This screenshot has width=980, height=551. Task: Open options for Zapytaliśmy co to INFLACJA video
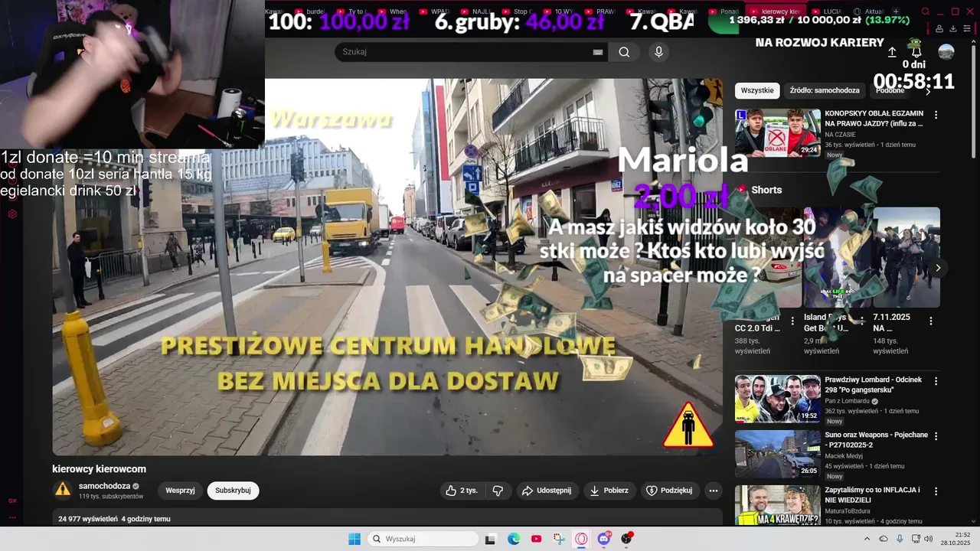click(936, 491)
